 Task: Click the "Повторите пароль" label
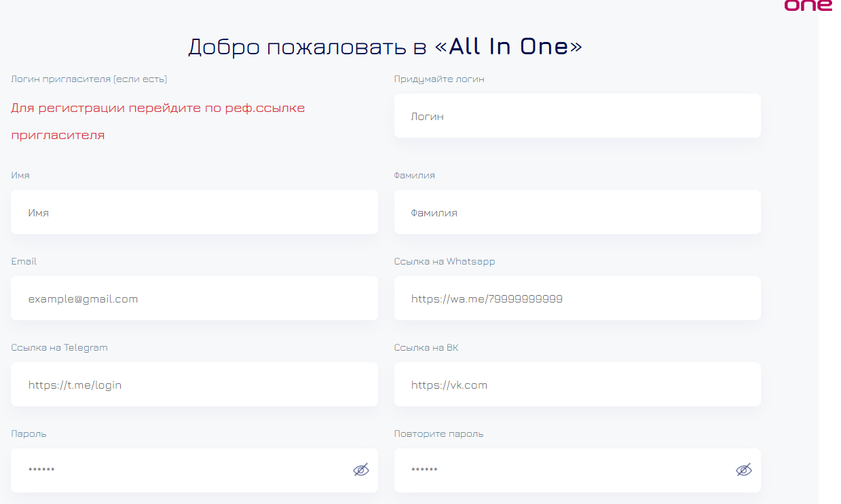pos(438,434)
